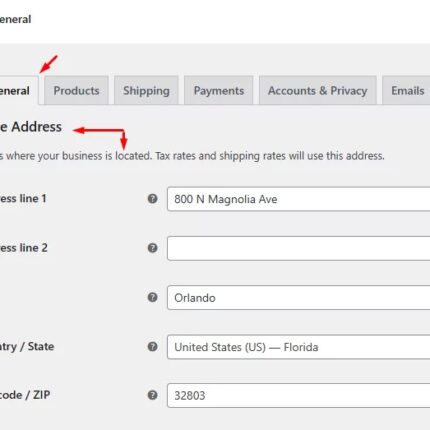The image size is (430, 430).
Task: Click the Store Address section heading
Action: coord(31,127)
